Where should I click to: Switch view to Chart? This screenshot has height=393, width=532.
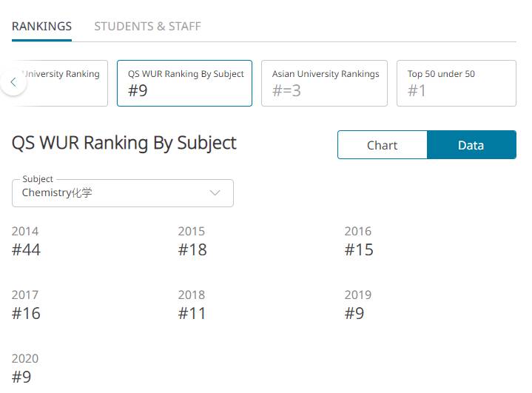tap(382, 145)
